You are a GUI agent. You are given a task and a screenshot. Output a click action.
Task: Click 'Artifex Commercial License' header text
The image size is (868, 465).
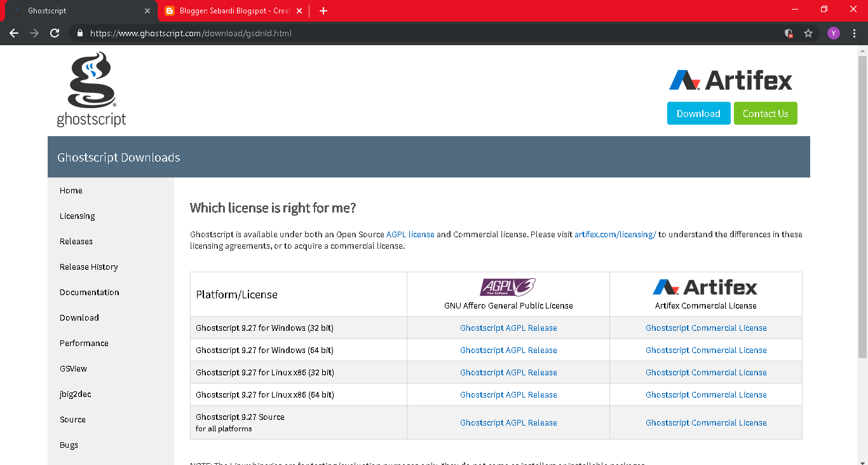click(706, 305)
